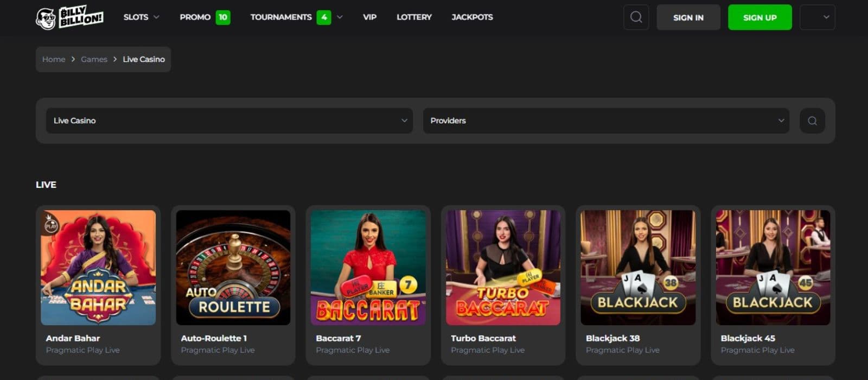Open the Live Casino category dropdown
This screenshot has width=868, height=380.
(229, 121)
